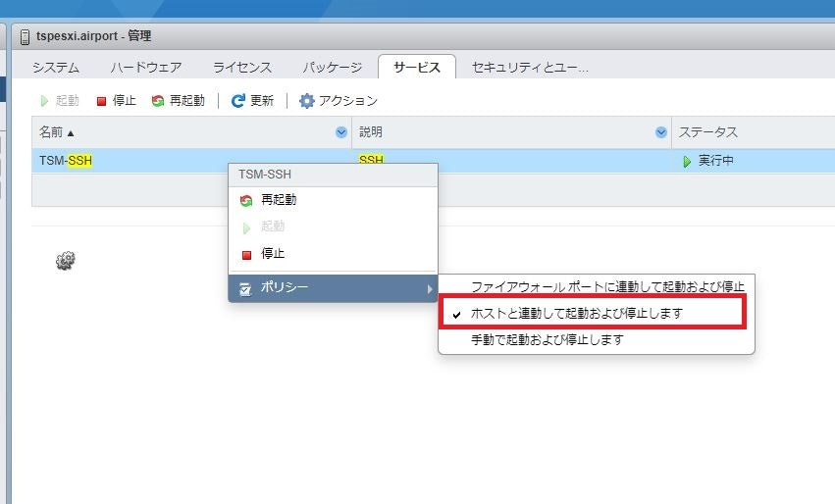
Task: Open the 説明 column dropdown arrow
Action: [x=661, y=132]
